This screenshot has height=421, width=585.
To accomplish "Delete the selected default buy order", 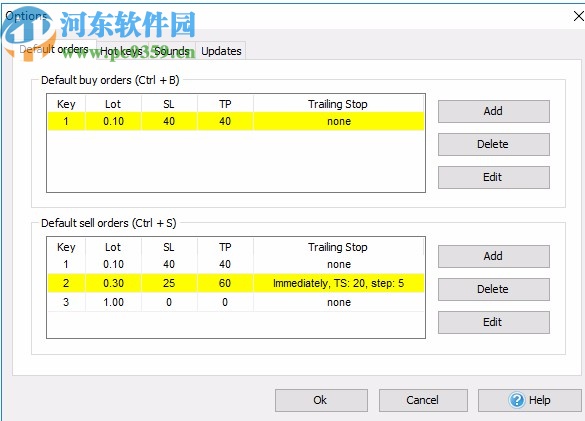I will (494, 144).
